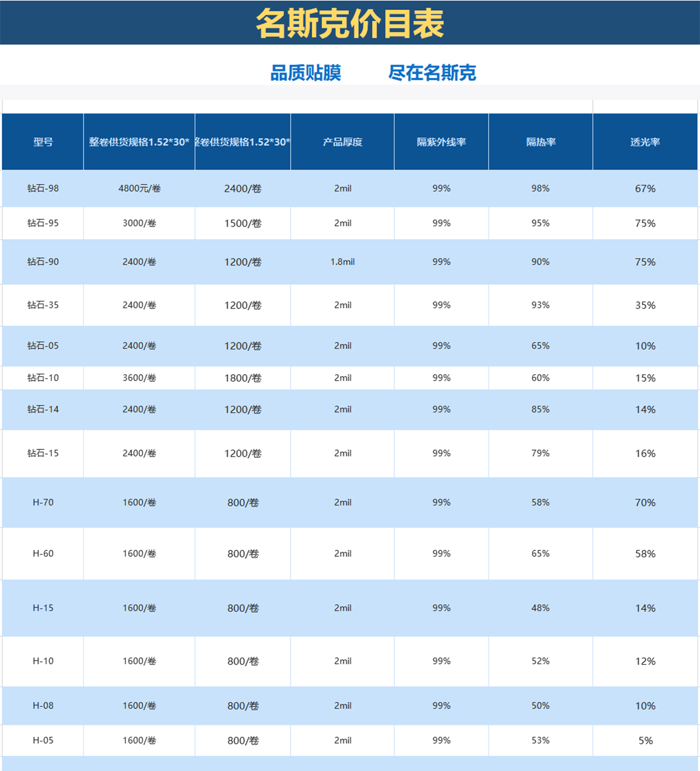Select the 79% heat rejection cell

tap(541, 453)
